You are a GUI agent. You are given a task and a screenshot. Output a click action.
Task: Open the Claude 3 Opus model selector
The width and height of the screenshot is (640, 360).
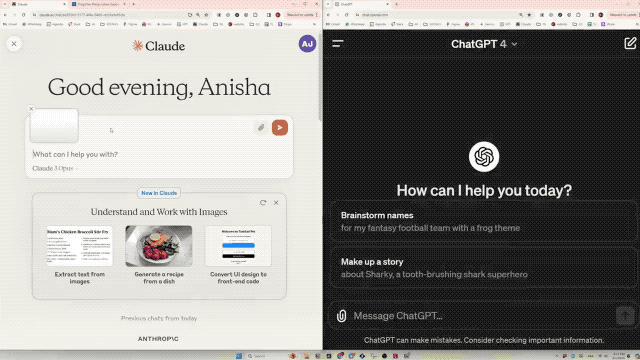pyautogui.click(x=55, y=168)
